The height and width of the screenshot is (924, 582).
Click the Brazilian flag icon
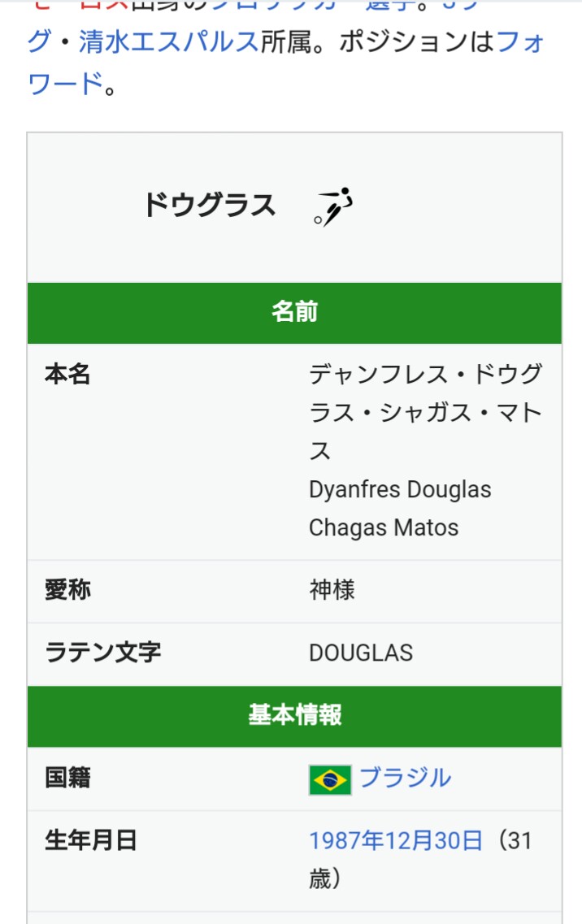tap(329, 779)
